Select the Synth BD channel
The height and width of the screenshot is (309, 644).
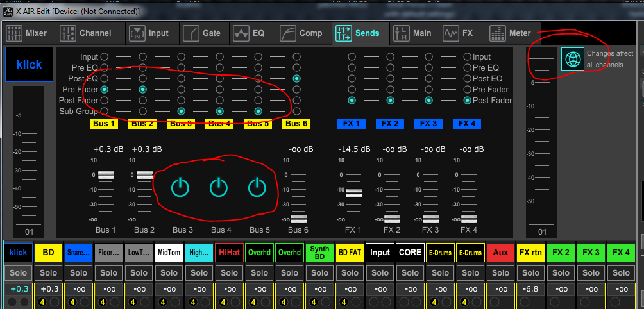319,253
